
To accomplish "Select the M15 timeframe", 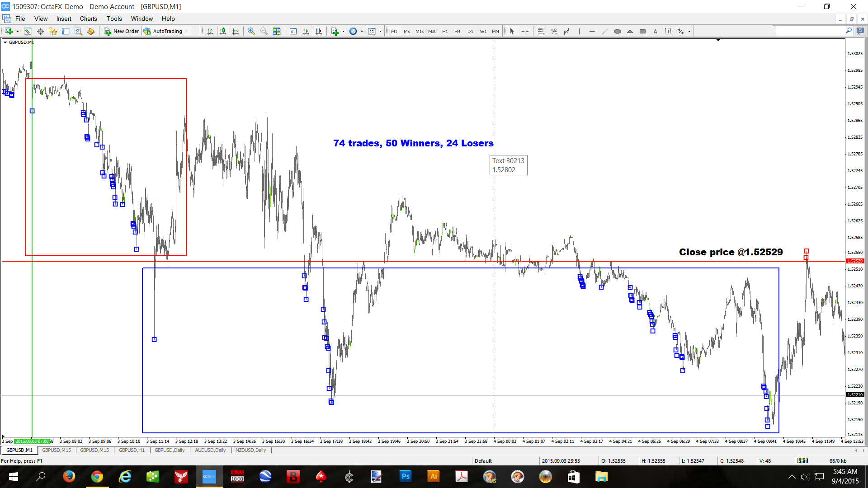I will pyautogui.click(x=420, y=31).
